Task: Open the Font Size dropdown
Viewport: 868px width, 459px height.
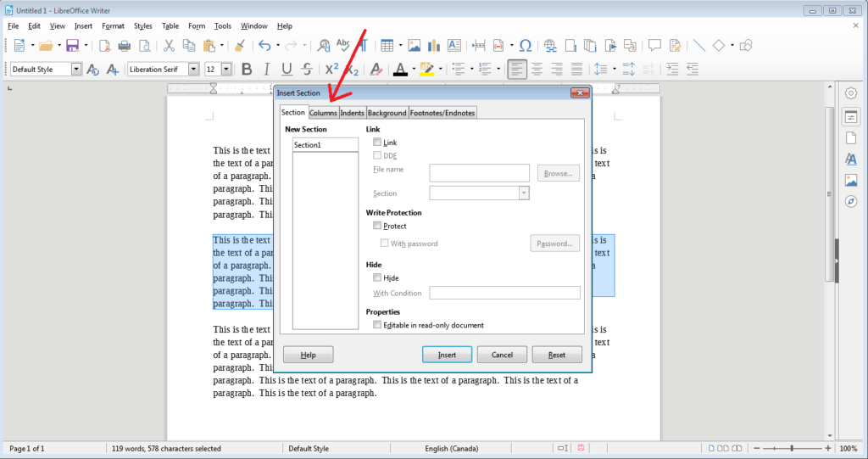Action: [x=226, y=70]
